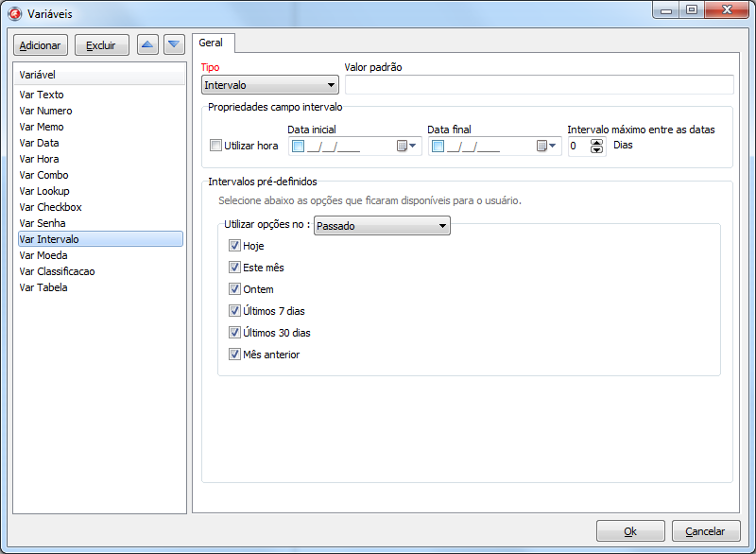Enable the Utilizar hora checkbox

click(x=215, y=146)
